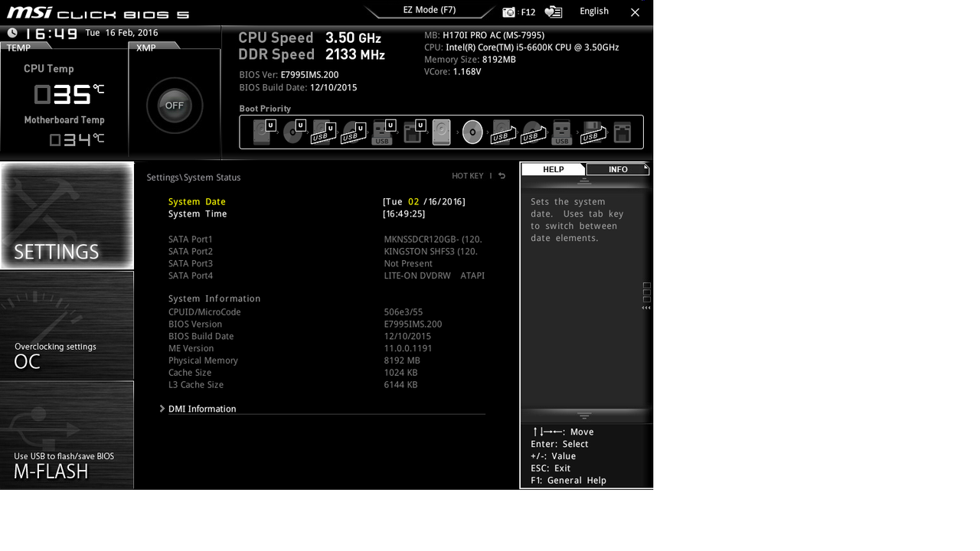This screenshot has width=980, height=551.
Task: Select the SATA Port2 row label
Action: click(x=191, y=252)
